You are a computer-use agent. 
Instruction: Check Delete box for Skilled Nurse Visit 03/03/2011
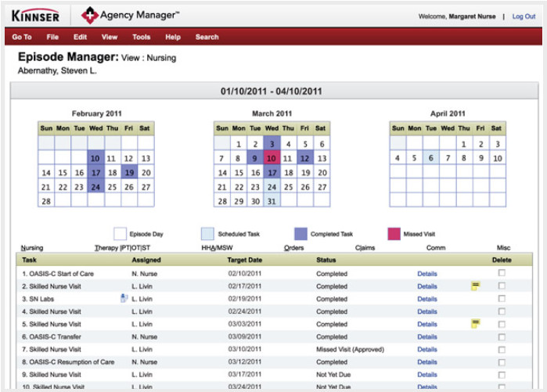point(502,324)
